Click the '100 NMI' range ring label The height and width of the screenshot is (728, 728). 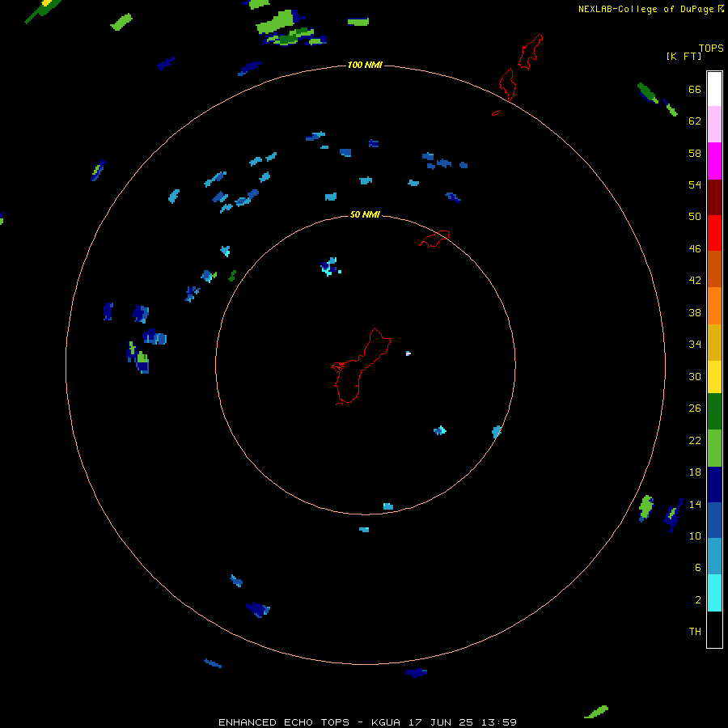pos(365,65)
